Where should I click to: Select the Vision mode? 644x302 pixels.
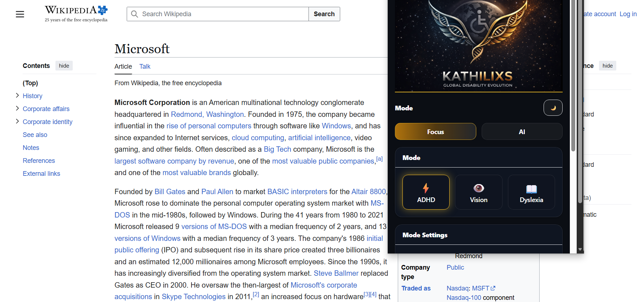click(x=478, y=192)
